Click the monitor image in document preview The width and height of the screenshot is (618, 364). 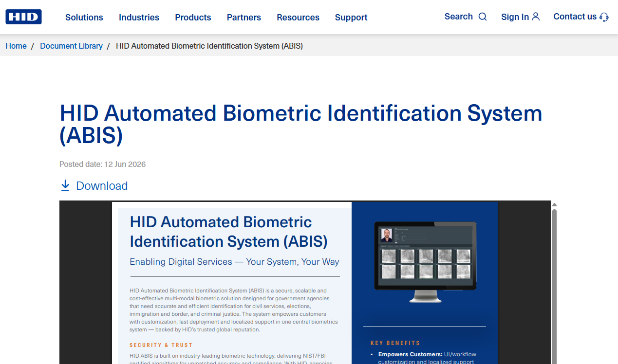(x=425, y=262)
